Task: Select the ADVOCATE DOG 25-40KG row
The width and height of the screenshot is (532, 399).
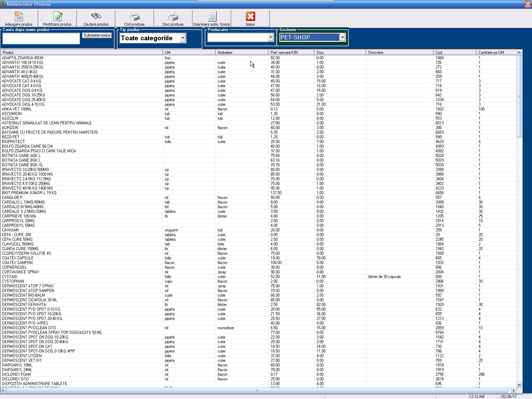Action: point(258,100)
